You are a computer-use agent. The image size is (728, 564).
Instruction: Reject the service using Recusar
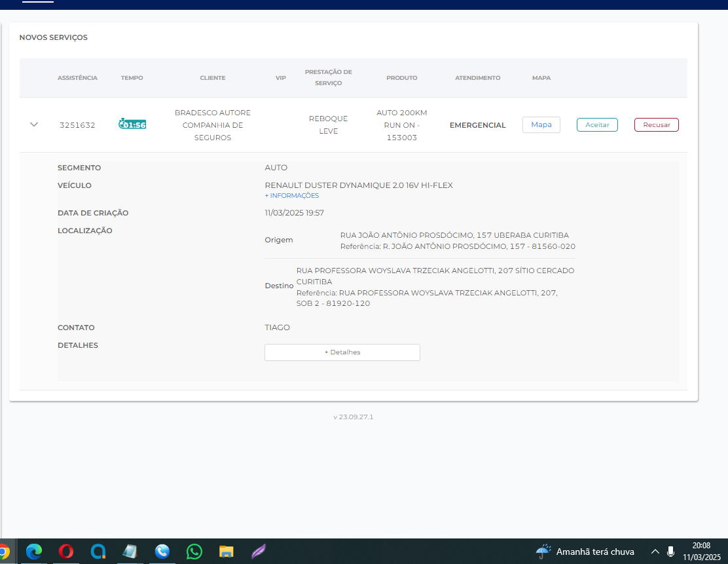click(656, 124)
